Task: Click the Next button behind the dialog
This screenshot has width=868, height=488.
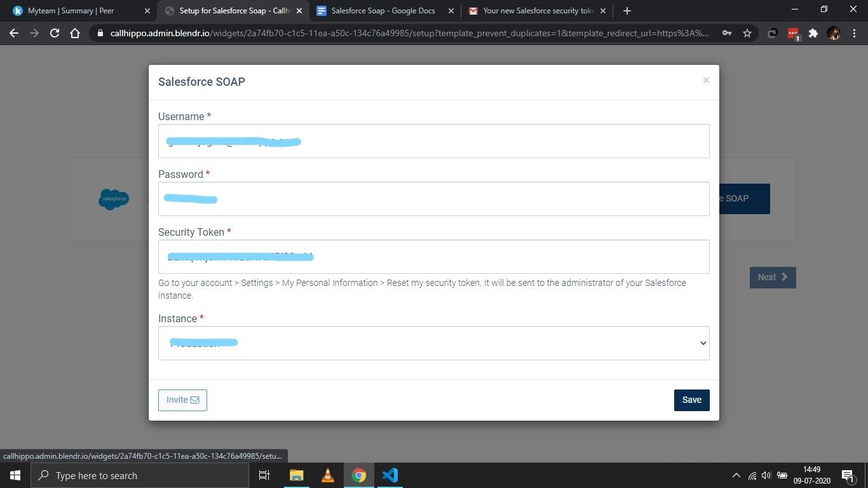Action: coord(773,277)
